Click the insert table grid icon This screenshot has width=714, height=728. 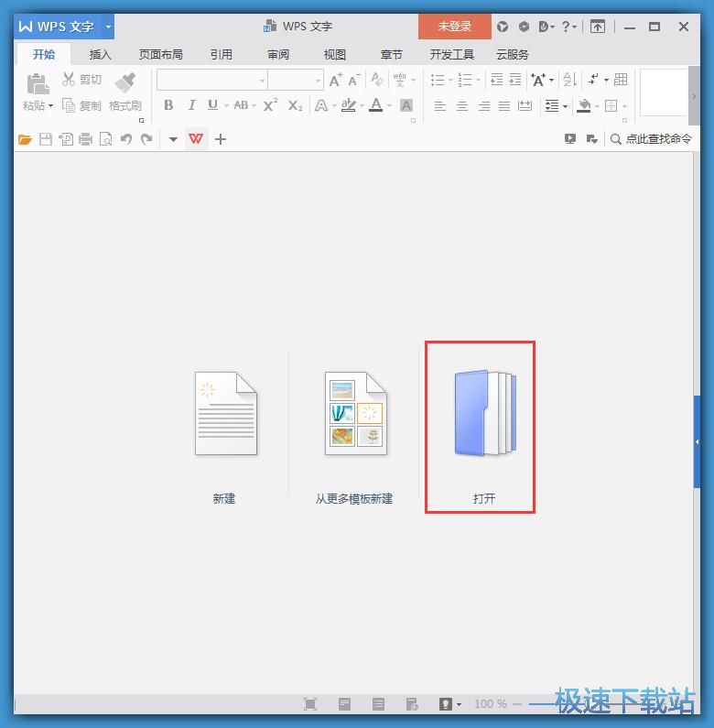(621, 80)
